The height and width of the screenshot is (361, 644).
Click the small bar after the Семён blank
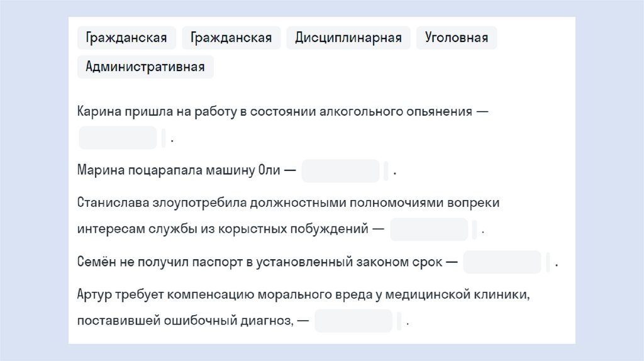click(x=548, y=262)
